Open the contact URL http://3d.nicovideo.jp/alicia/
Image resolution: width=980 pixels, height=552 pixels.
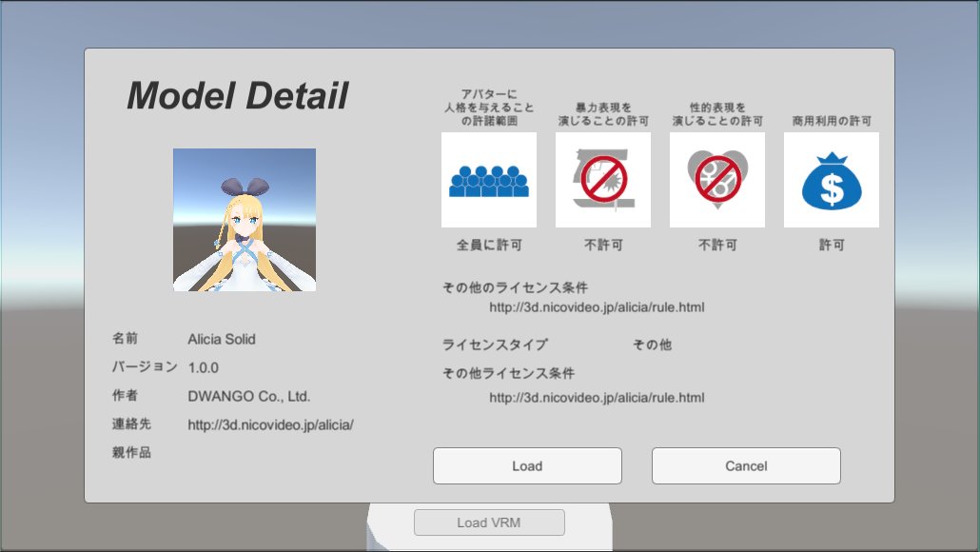click(270, 425)
